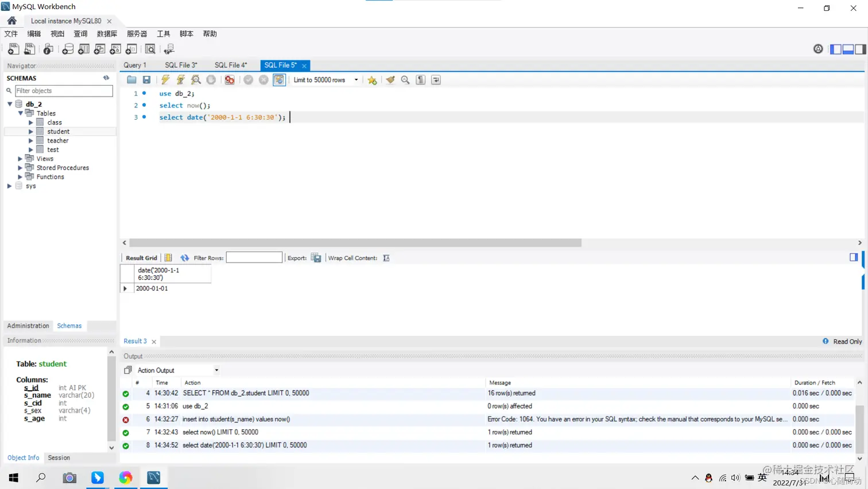868x489 pixels.
Task: Export recordset to file icon
Action: coord(316,257)
